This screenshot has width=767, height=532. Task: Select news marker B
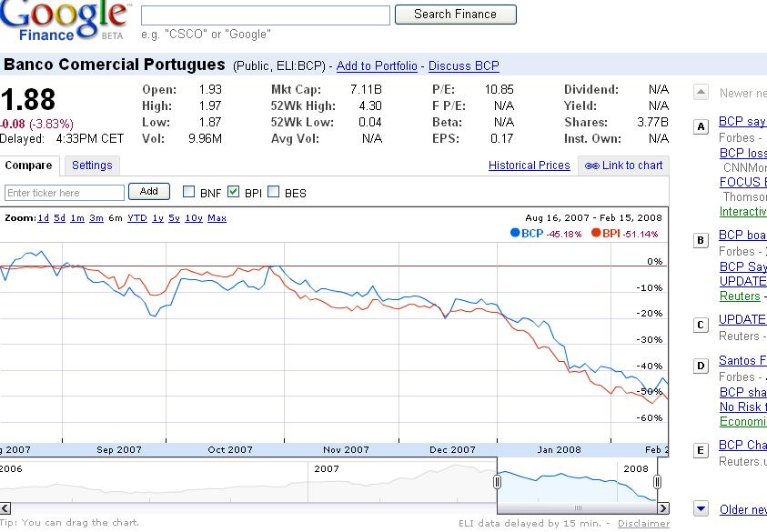[x=701, y=240]
